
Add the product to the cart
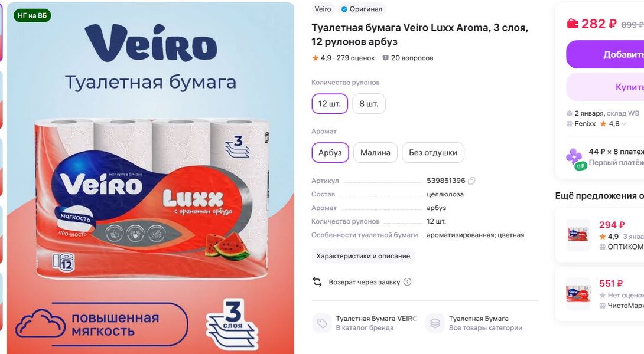click(605, 54)
